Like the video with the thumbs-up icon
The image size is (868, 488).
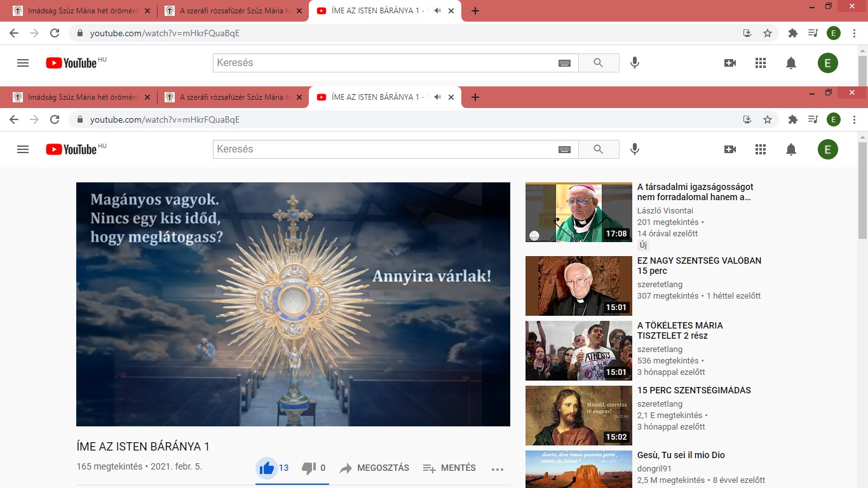267,468
